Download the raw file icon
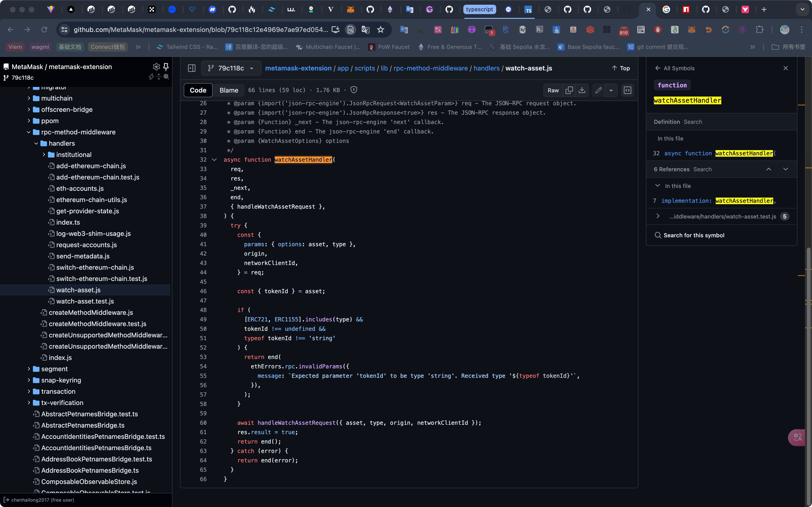 (x=582, y=90)
